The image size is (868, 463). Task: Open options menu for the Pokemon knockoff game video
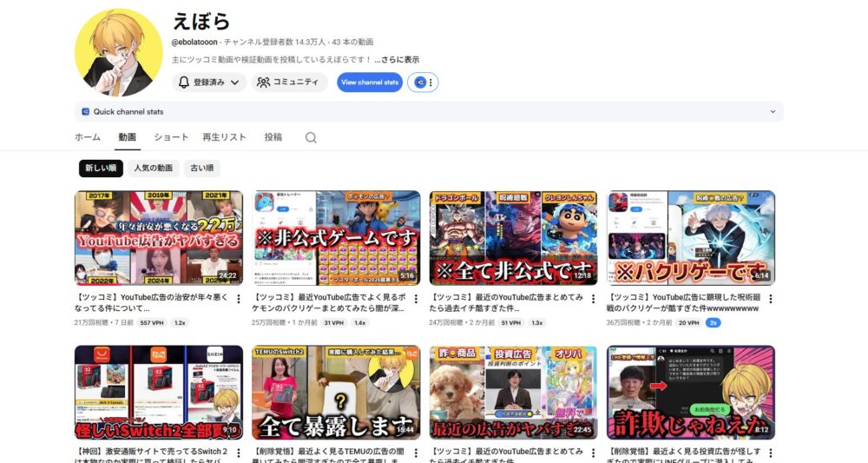(415, 299)
